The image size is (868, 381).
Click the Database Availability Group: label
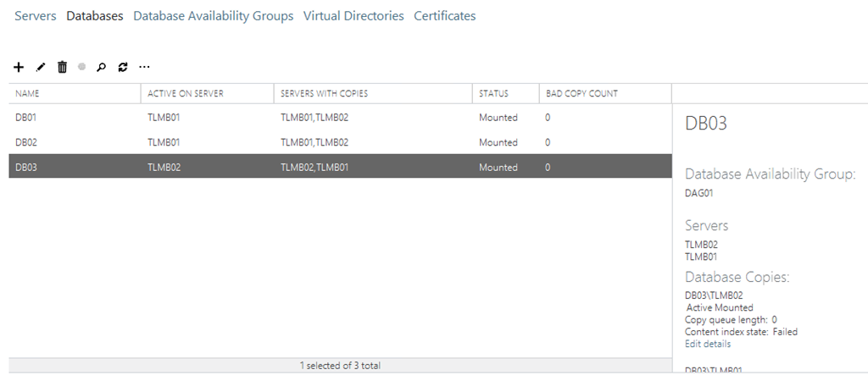(x=771, y=174)
